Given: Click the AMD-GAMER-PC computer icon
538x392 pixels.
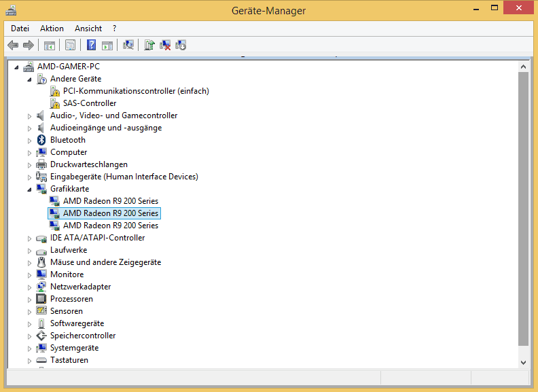Looking at the screenshot, I should (x=29, y=67).
